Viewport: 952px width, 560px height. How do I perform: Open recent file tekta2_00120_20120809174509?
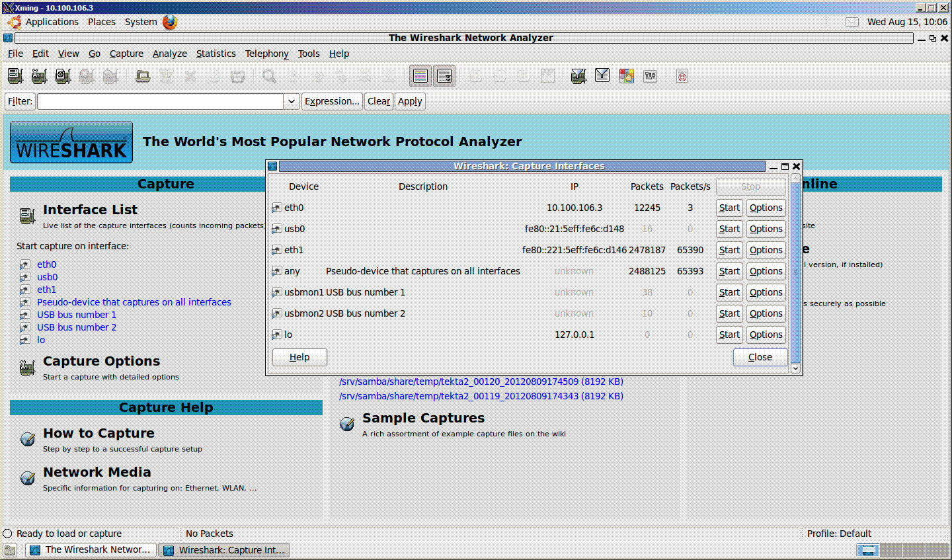pos(481,381)
